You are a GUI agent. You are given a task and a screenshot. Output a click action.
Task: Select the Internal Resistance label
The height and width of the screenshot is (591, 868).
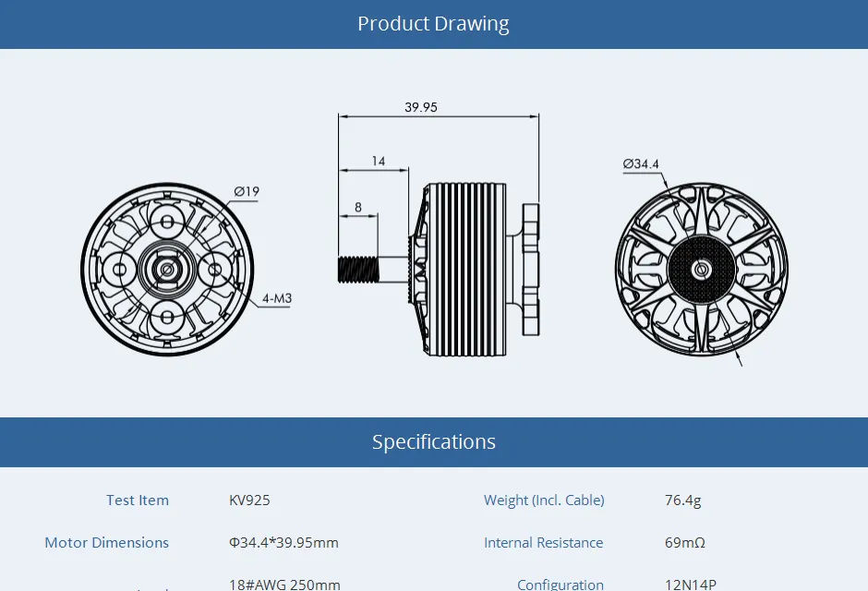click(544, 542)
